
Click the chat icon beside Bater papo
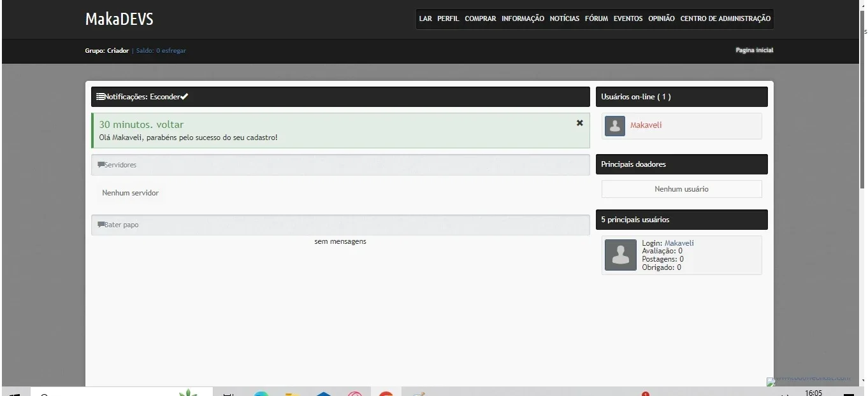101,225
